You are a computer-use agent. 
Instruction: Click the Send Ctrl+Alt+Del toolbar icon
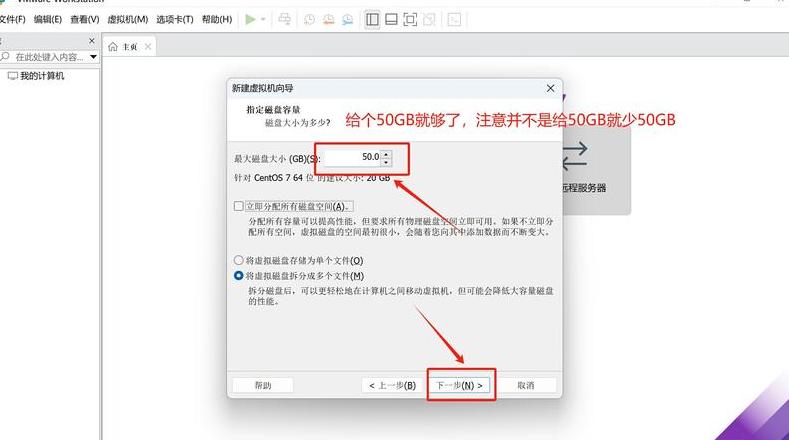(284, 20)
